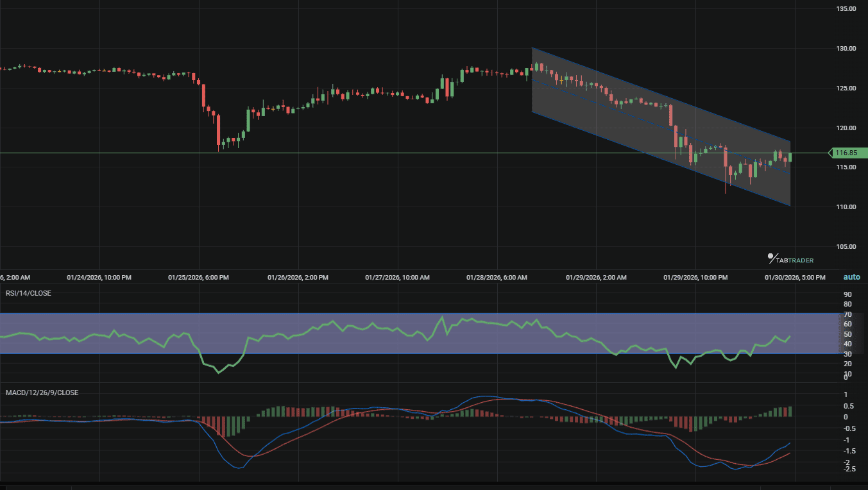
Task: Toggle the auto scale control on the time axis
Action: tap(852, 277)
